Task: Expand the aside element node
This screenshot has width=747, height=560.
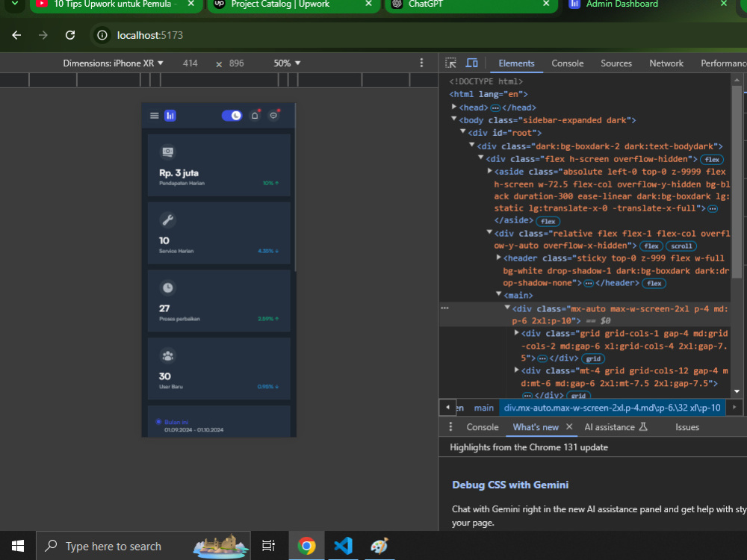Action: click(489, 171)
